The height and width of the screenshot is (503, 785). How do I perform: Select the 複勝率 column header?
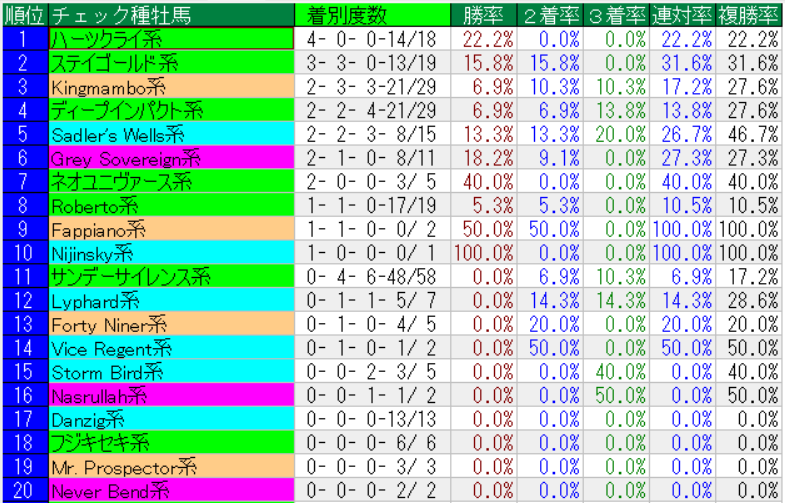coord(748,16)
